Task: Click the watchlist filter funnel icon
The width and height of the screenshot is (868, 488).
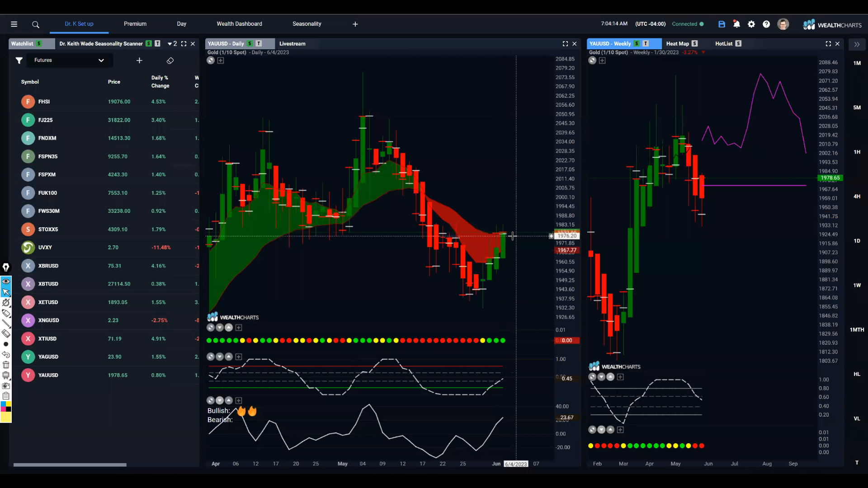Action: pos(19,61)
